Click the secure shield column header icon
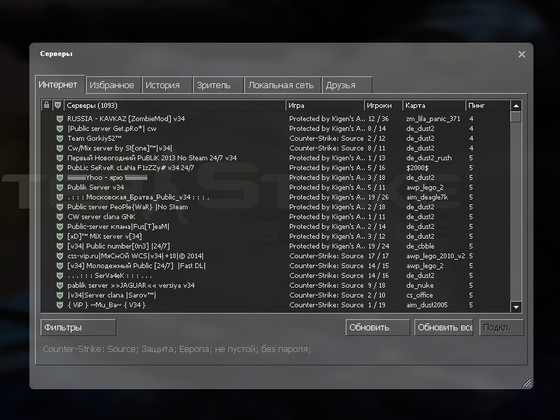 point(58,105)
